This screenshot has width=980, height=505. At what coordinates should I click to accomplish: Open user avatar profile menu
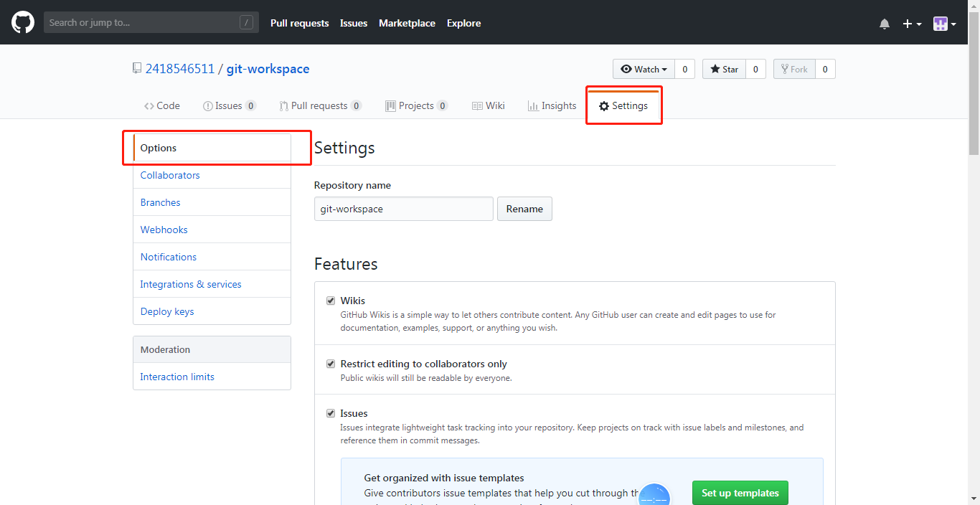[944, 24]
